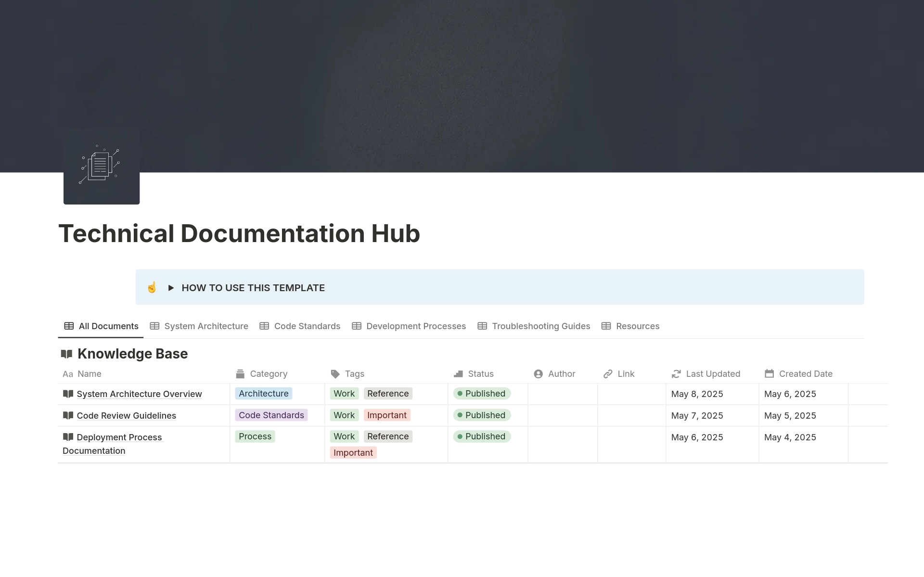Open the Code Review Guidelines page
Screen dimensions: 924x577
point(126,416)
